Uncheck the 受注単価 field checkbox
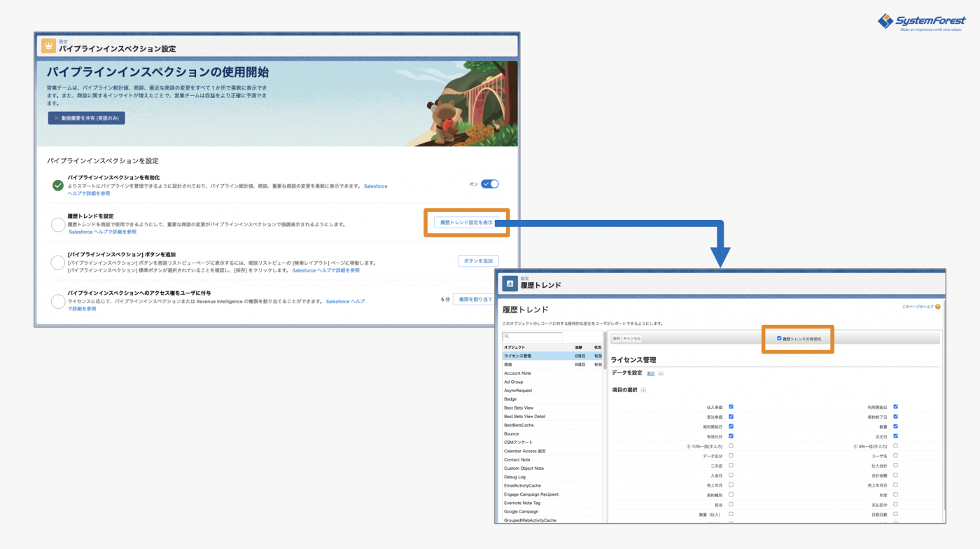 tap(731, 416)
